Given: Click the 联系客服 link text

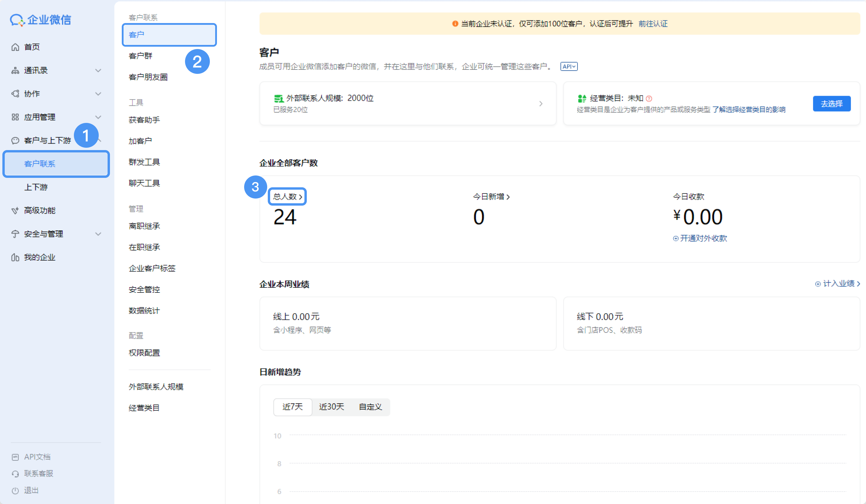Looking at the screenshot, I should pyautogui.click(x=38, y=474).
